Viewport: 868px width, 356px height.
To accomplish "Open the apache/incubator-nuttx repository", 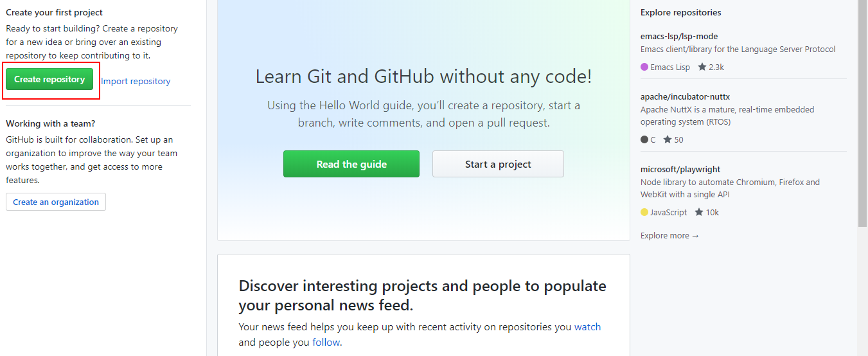I will tap(685, 96).
